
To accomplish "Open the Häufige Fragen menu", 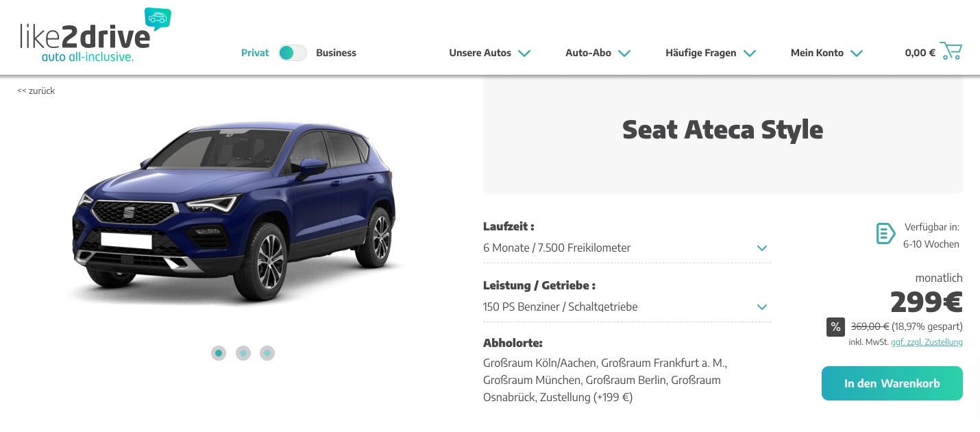I will point(711,53).
